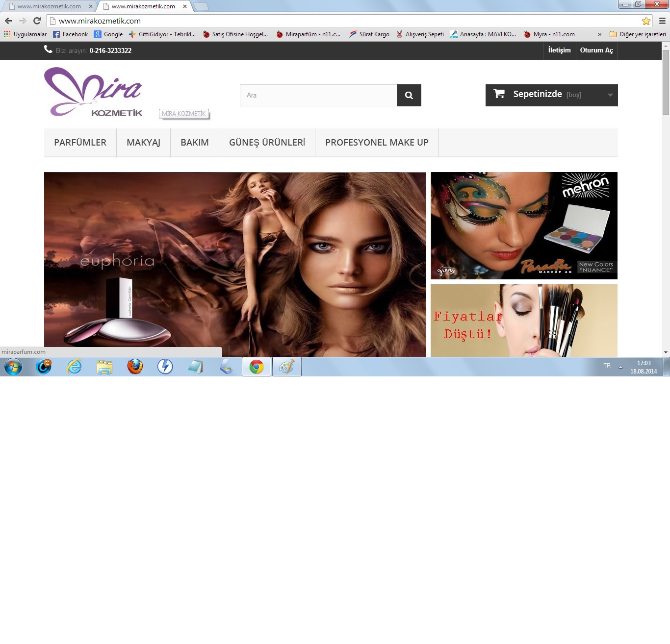Viewport: 670px width, 644px height.
Task: Open the Chrome menu (three lines icon)
Action: point(662,21)
